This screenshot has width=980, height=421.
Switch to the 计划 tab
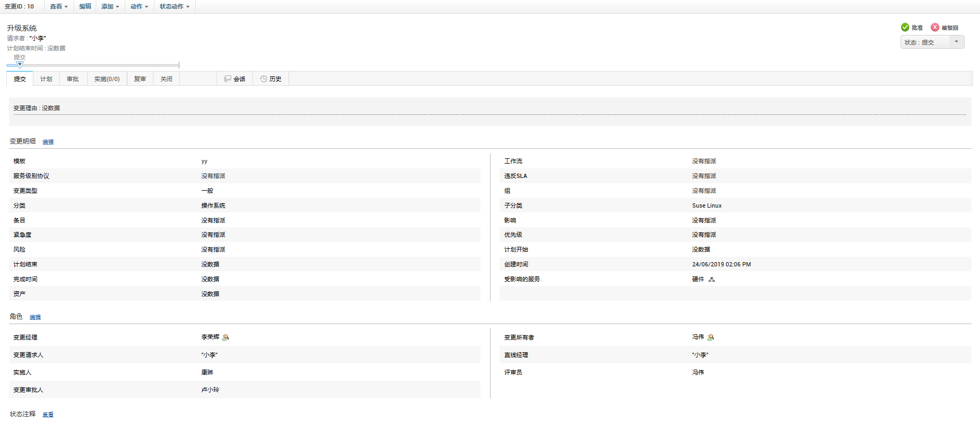(46, 79)
